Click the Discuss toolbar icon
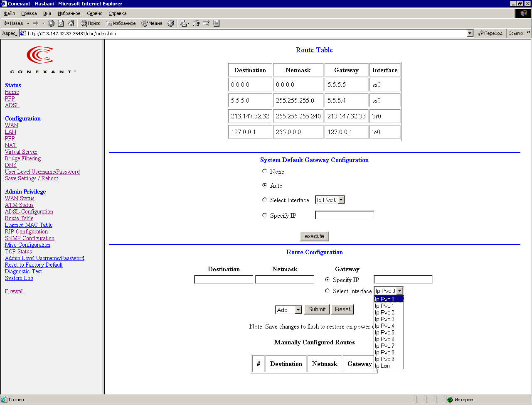 coord(216,23)
